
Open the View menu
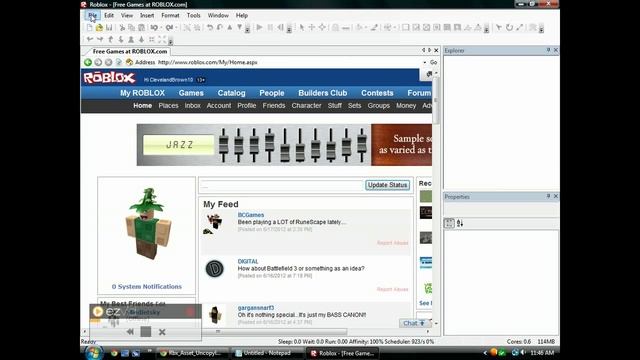tap(127, 16)
